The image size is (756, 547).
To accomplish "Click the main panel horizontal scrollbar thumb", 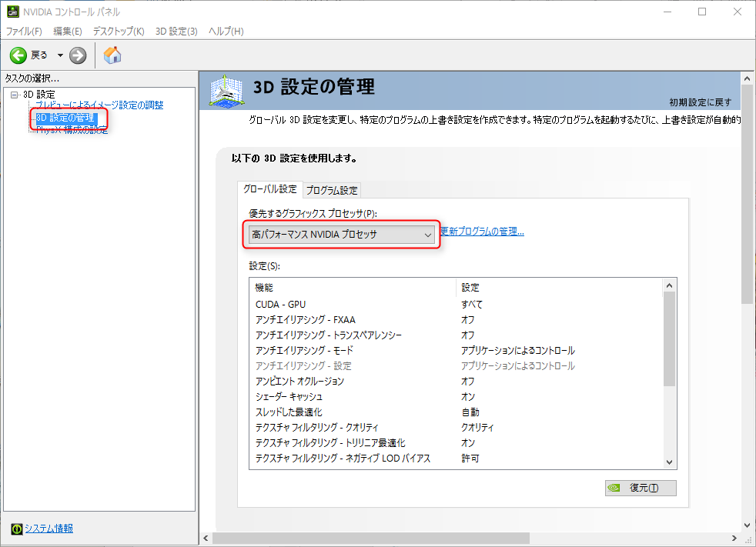I will [x=371, y=538].
